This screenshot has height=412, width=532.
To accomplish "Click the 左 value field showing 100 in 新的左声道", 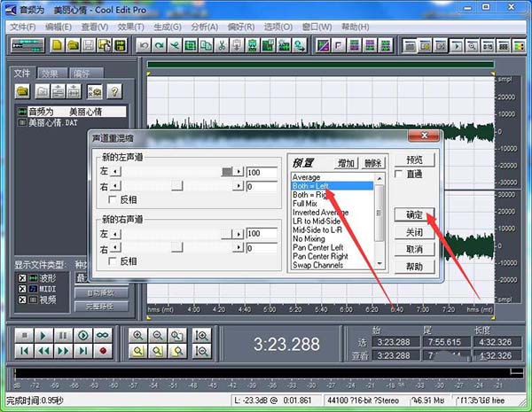I will [x=262, y=173].
